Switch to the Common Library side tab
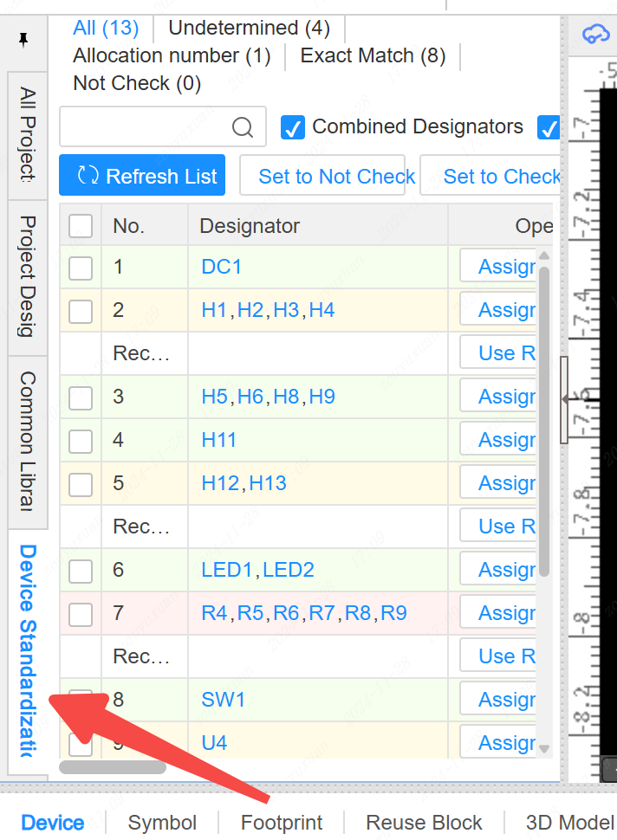Image resolution: width=617 pixels, height=840 pixels. [x=28, y=442]
